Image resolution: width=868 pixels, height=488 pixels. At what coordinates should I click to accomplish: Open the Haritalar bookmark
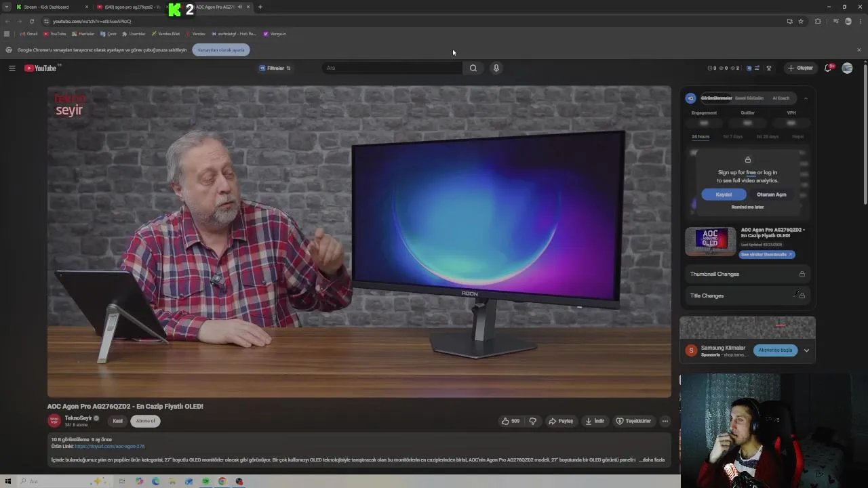83,34
